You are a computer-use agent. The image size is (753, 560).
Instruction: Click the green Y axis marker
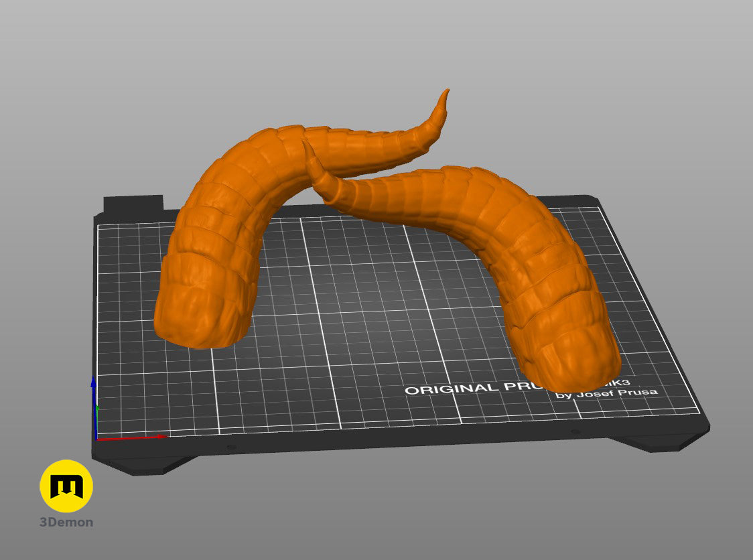(x=98, y=412)
